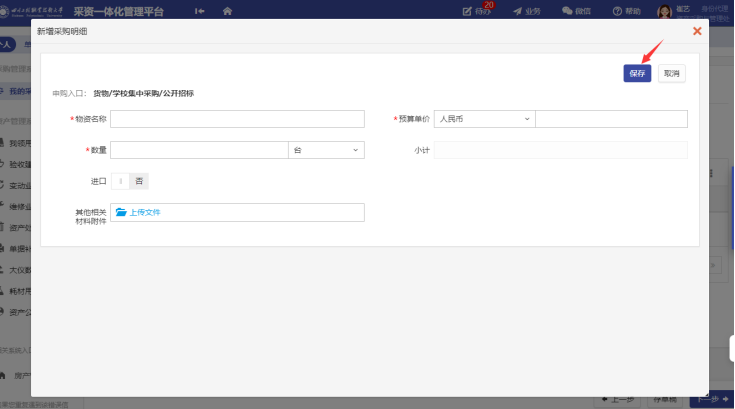Click the platform logo in header
This screenshot has height=409, width=735.
pyautogui.click(x=31, y=11)
